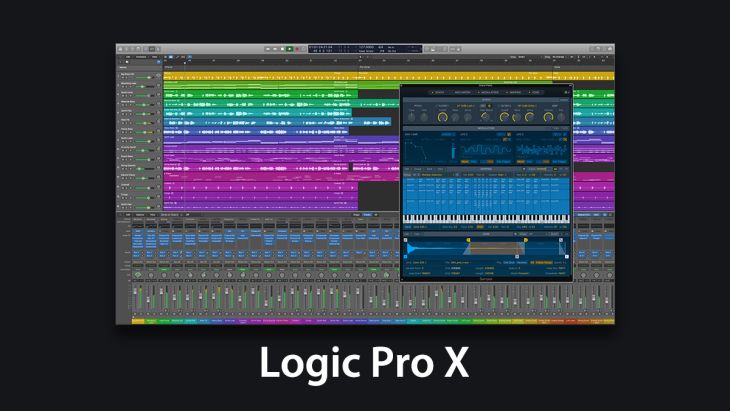Toggle the Global Tracks button
Image resolution: width=730 pixels, height=411 pixels.
pyautogui.click(x=158, y=62)
